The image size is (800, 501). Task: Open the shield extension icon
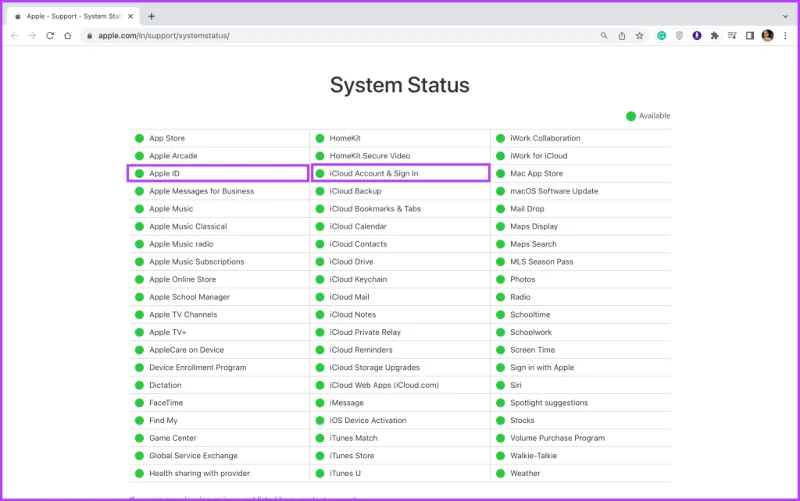tap(679, 36)
